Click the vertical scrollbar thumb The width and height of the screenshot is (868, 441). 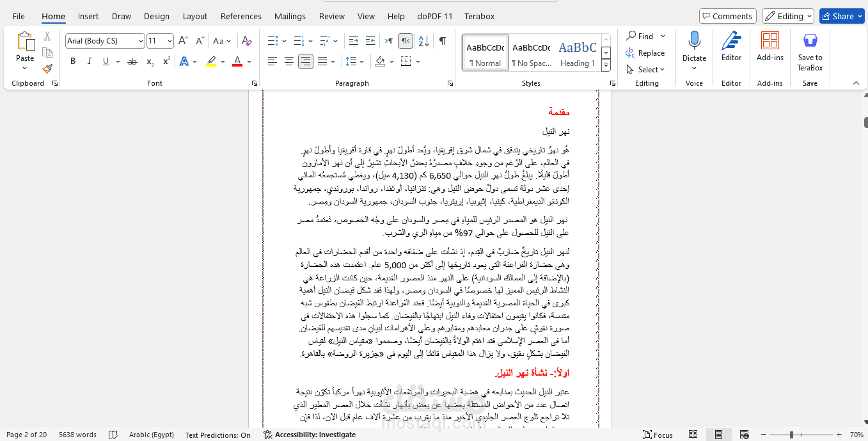[x=865, y=122]
